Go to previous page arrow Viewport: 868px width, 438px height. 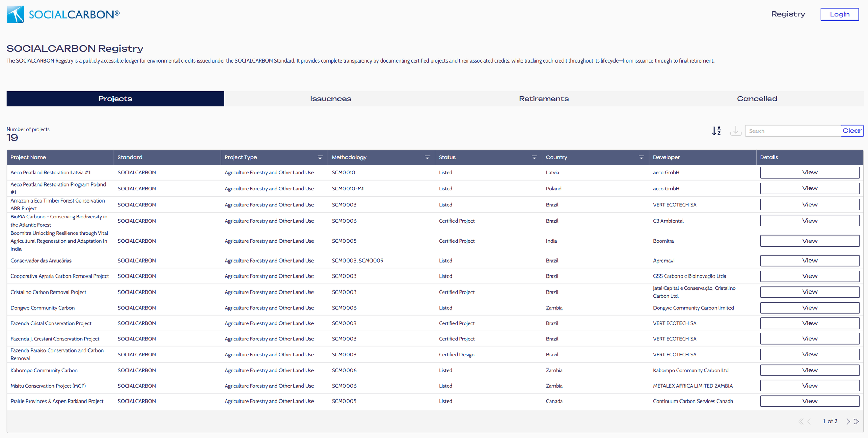click(x=809, y=421)
